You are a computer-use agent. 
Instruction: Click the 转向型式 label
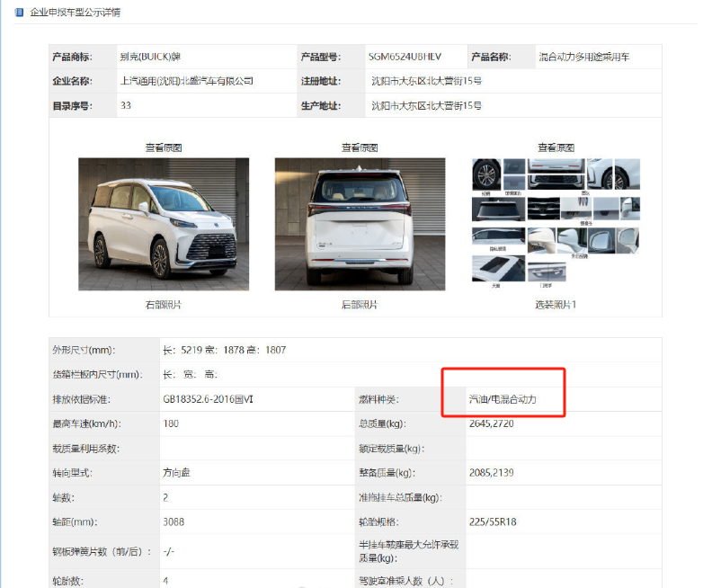72,472
